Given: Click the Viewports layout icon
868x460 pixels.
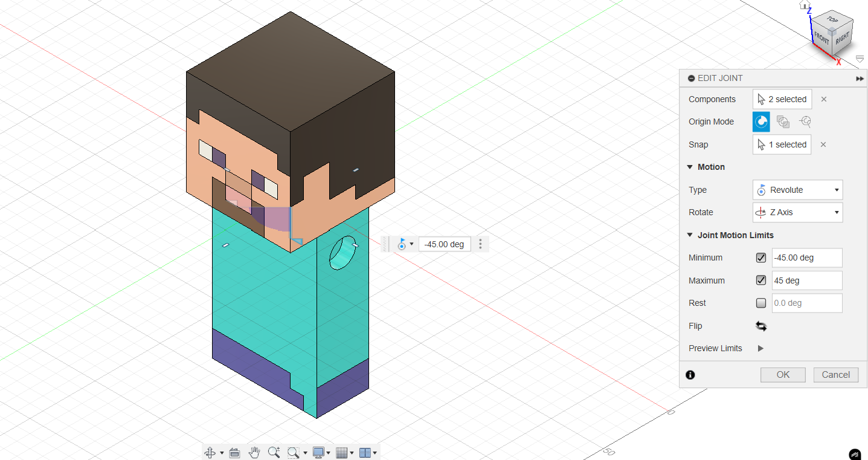Looking at the screenshot, I should point(365,452).
